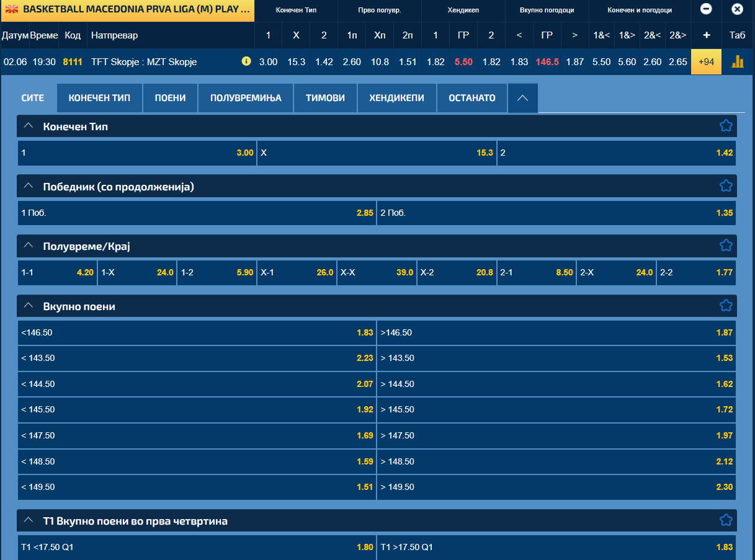The image size is (755, 560).
Task: Star the Т1 Вкупно поени во прва четвртина section
Action: pos(726,520)
